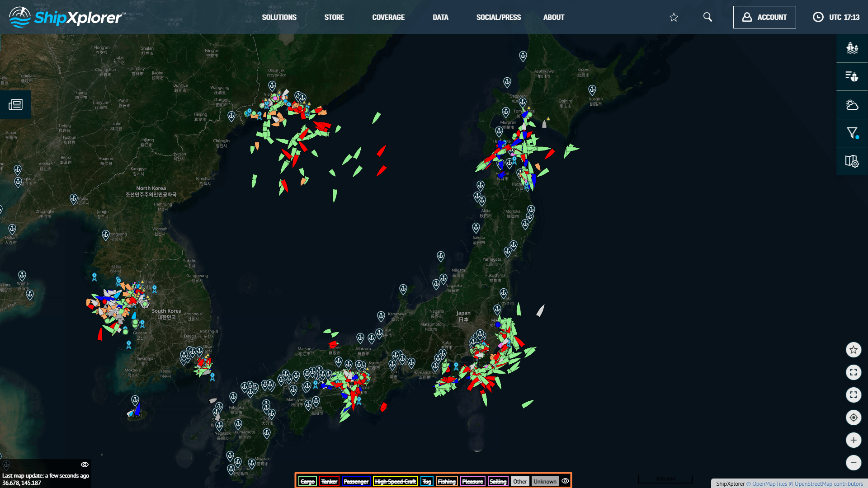Zoom in with the plus button
The image size is (868, 488).
click(854, 440)
